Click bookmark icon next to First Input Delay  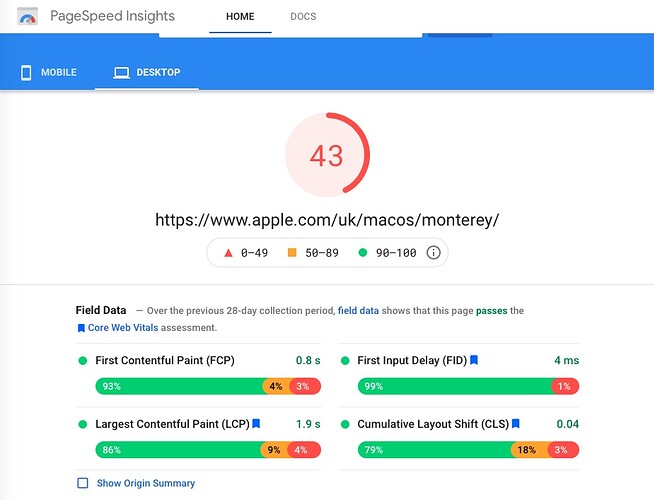tap(474, 359)
